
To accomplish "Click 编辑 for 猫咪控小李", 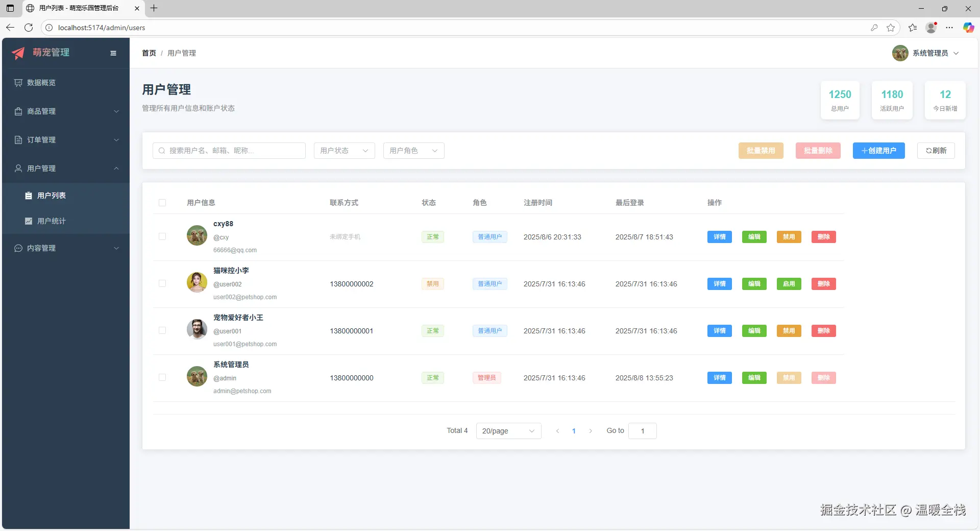I will 754,284.
